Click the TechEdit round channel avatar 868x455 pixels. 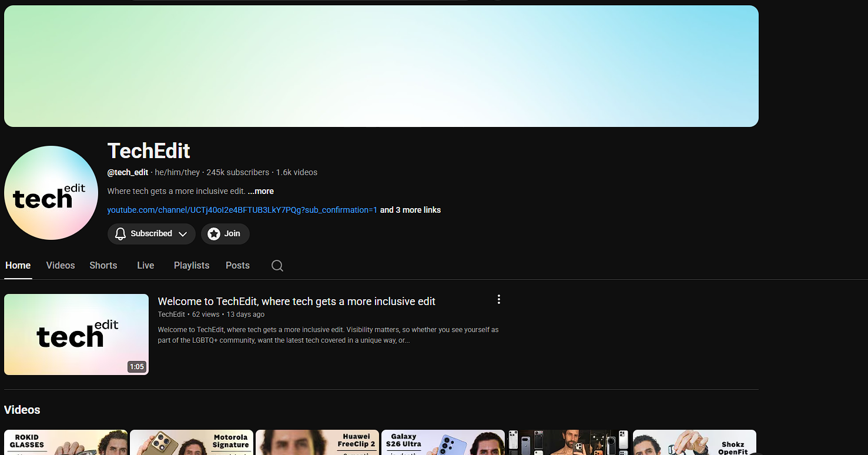(51, 193)
